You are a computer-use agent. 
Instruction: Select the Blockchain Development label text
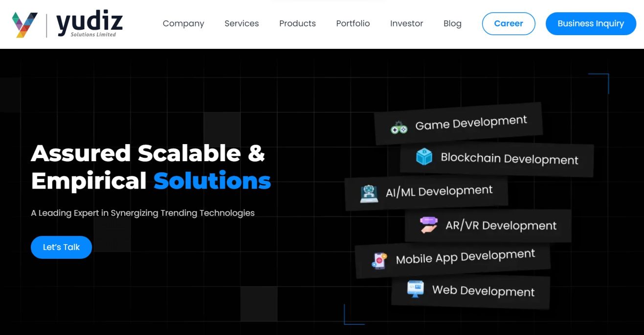[x=509, y=159]
